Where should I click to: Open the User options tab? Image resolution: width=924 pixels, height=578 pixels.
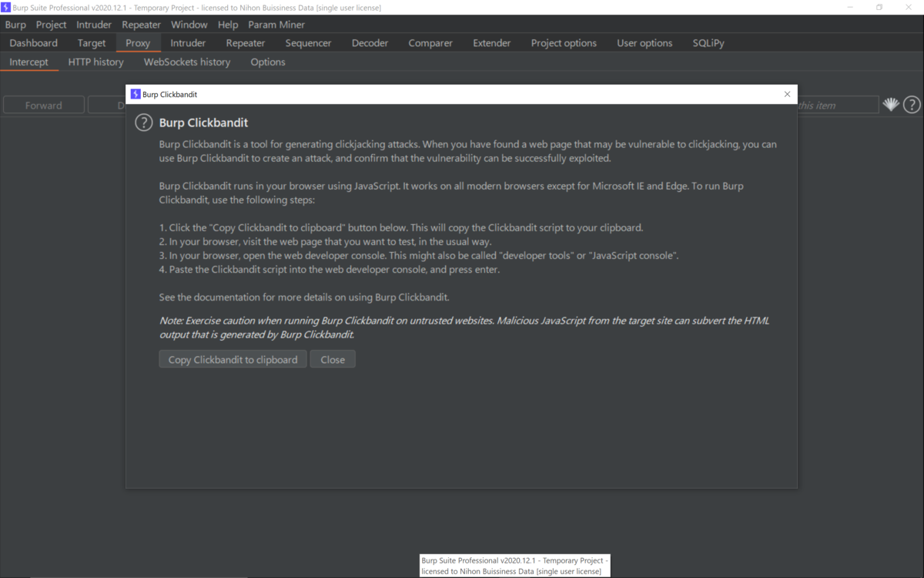(x=644, y=43)
